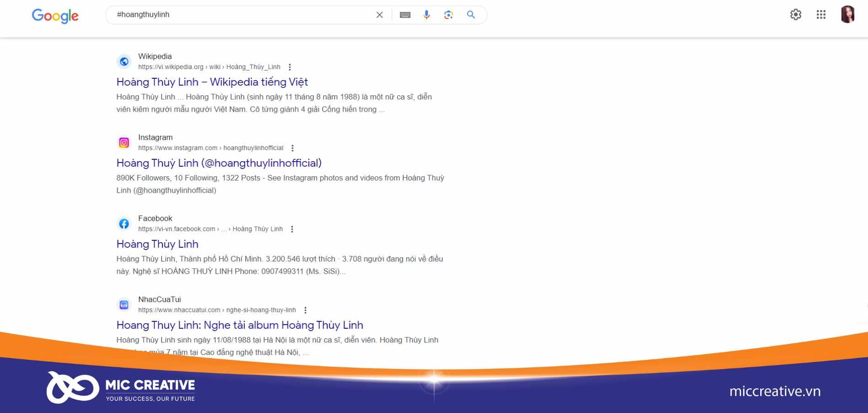Click the Facebook result favicon
Image resolution: width=868 pixels, height=413 pixels.
(x=124, y=223)
